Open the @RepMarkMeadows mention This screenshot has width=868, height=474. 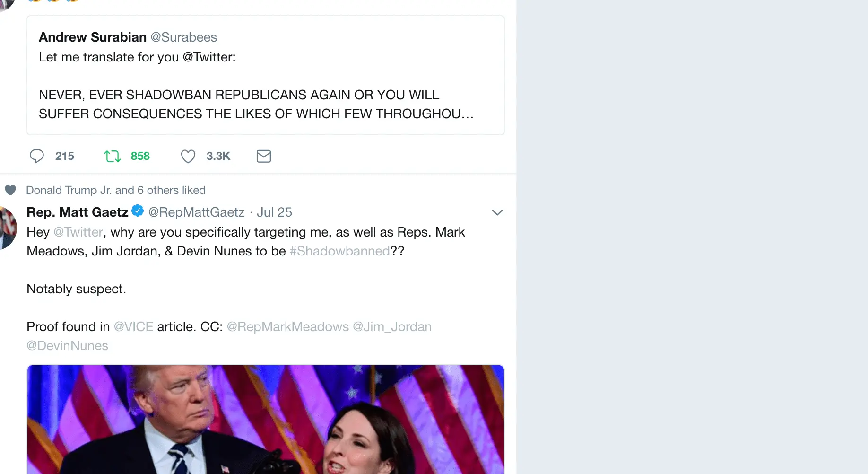click(287, 327)
